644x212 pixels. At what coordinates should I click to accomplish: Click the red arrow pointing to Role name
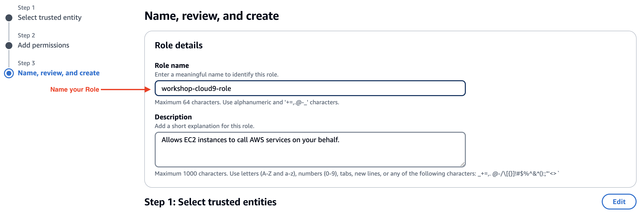[x=125, y=89]
